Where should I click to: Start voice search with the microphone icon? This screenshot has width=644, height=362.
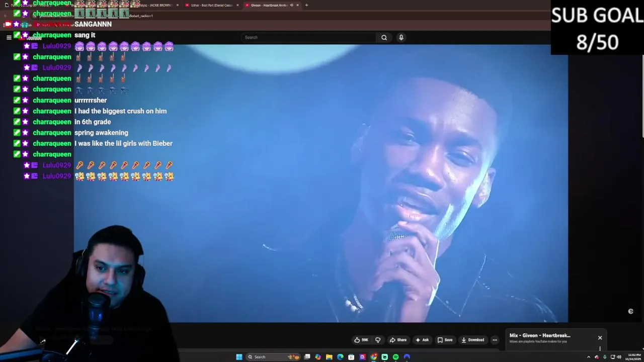[401, 37]
